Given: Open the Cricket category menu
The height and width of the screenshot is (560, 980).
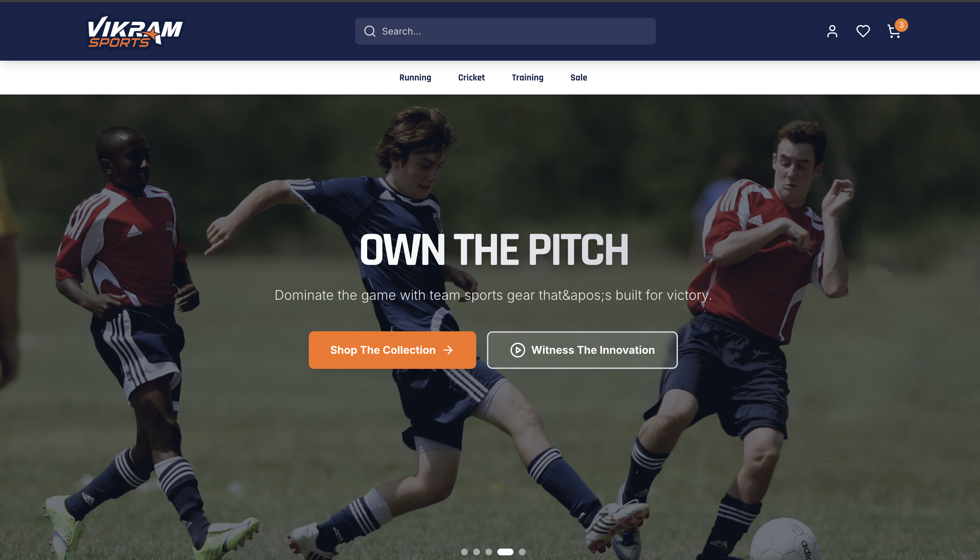Looking at the screenshot, I should point(471,78).
